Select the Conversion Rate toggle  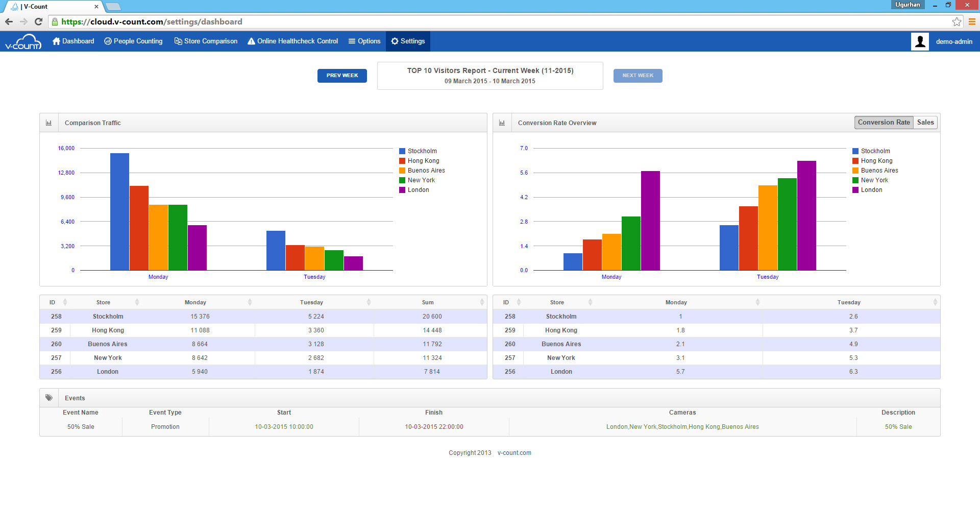(884, 123)
